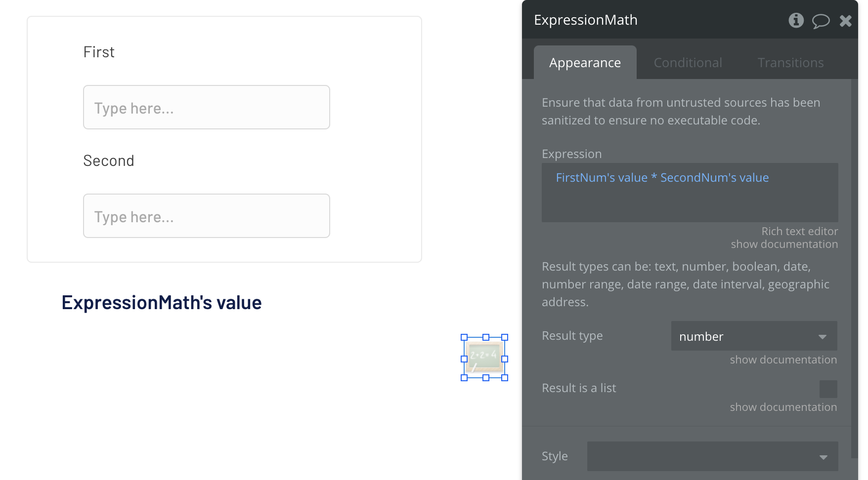Show documentation for Result is a list
This screenshot has height=480, width=868.
coord(783,407)
